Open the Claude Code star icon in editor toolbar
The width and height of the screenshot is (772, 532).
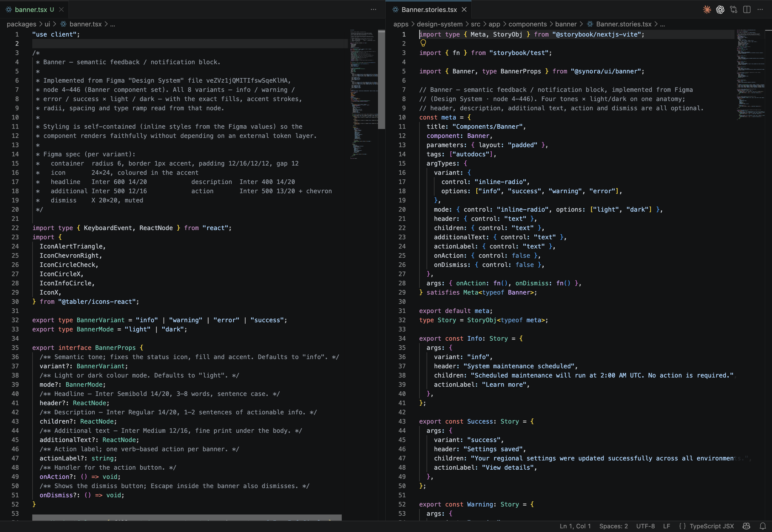point(707,10)
